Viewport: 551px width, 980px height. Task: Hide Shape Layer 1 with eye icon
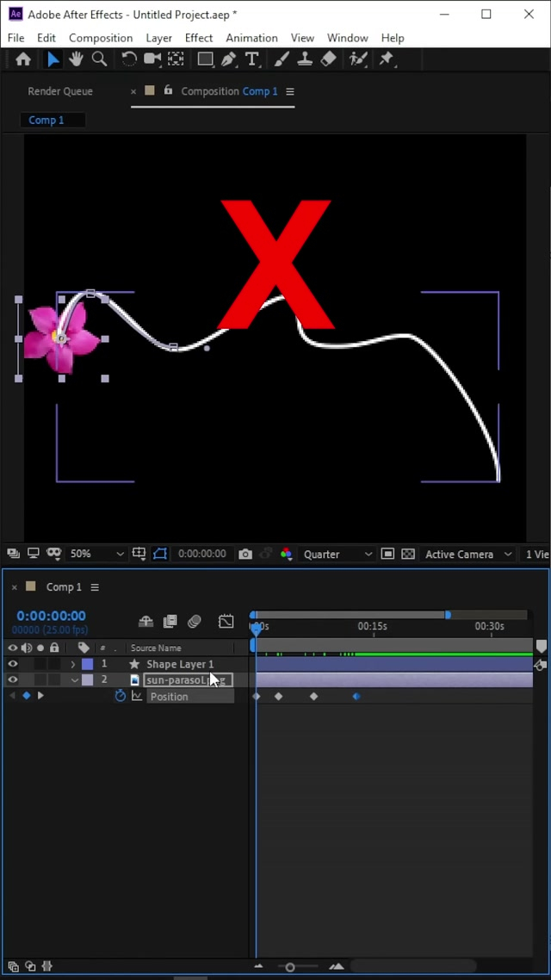pyautogui.click(x=12, y=664)
